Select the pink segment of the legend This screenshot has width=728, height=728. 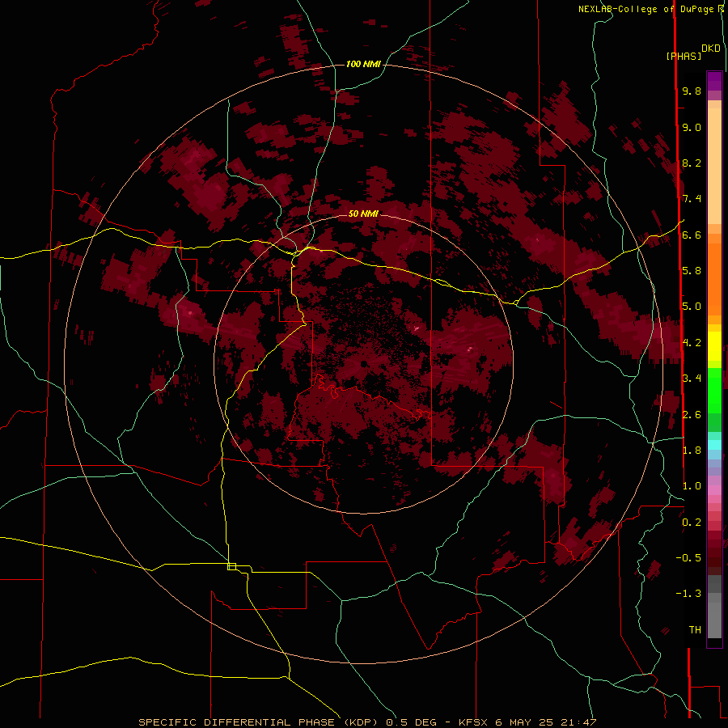714,490
